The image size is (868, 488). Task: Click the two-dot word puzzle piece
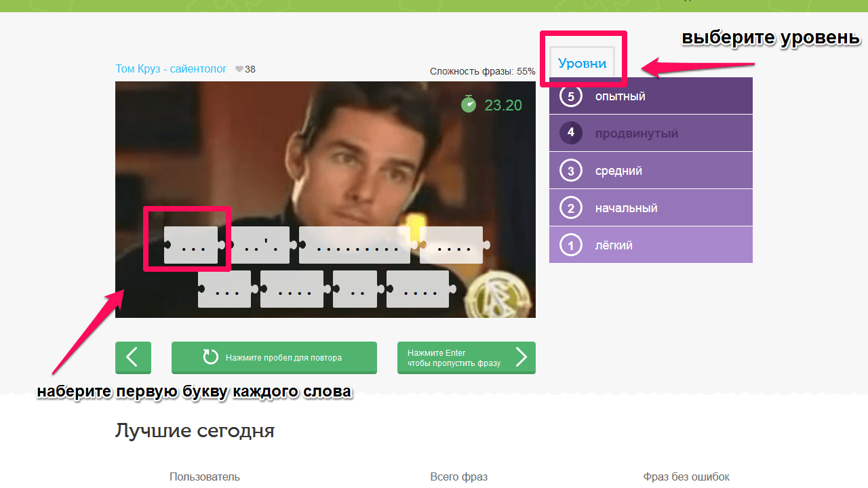[356, 289]
